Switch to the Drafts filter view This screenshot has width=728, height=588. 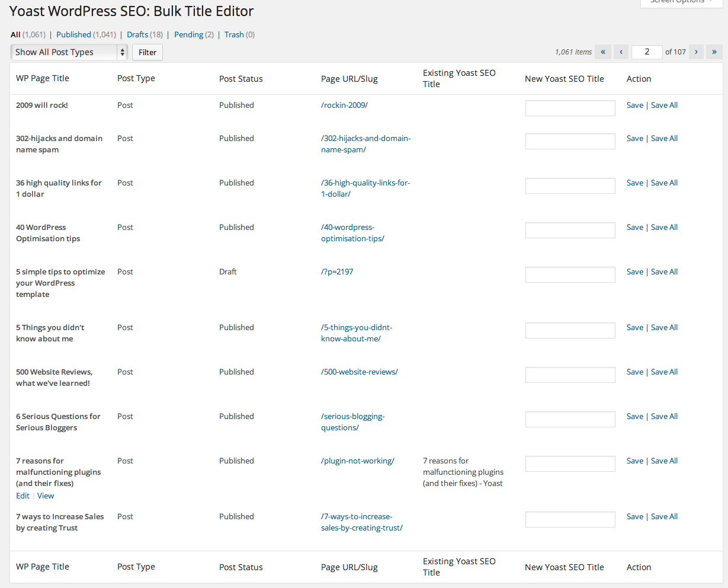137,34
